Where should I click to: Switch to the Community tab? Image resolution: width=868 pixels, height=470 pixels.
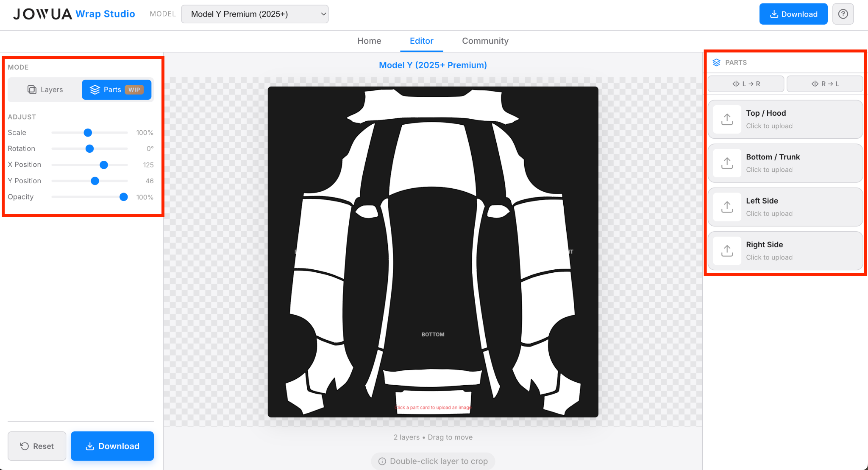pyautogui.click(x=485, y=41)
